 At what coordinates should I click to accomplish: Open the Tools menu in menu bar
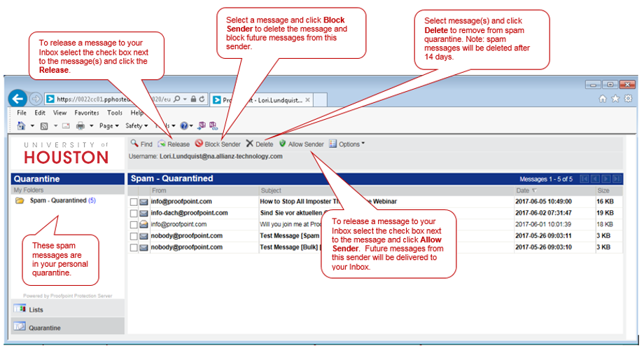click(x=115, y=113)
